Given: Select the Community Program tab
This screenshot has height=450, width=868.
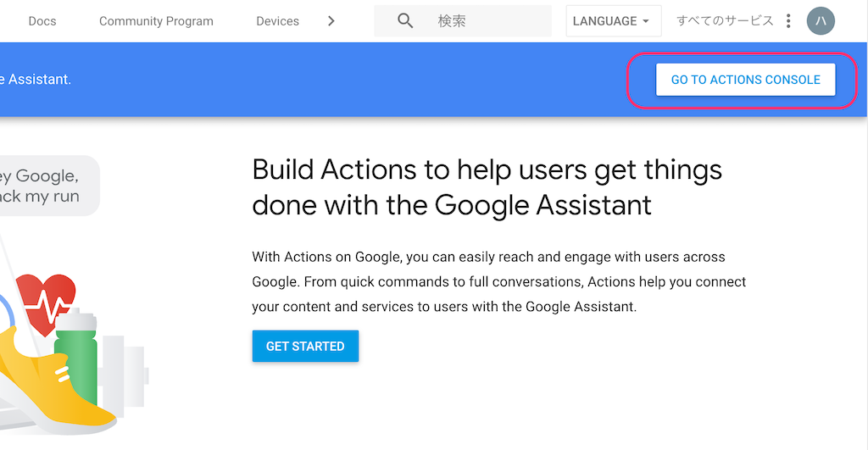Looking at the screenshot, I should (x=156, y=21).
